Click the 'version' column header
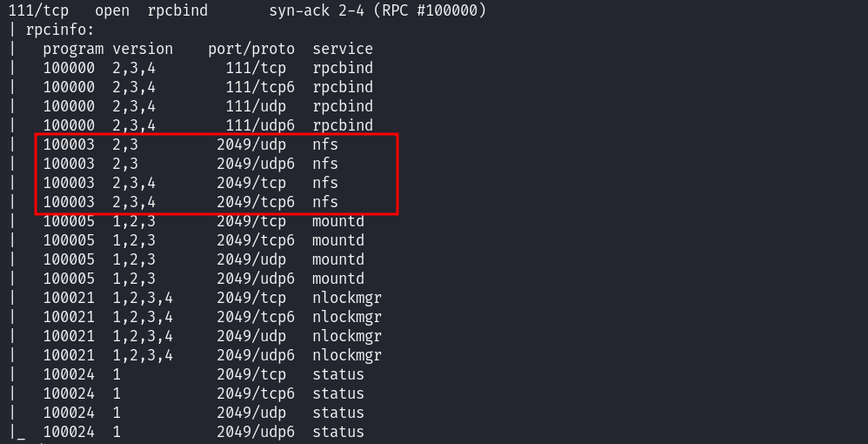Viewport: 868px width, 444px height. pyautogui.click(x=143, y=49)
